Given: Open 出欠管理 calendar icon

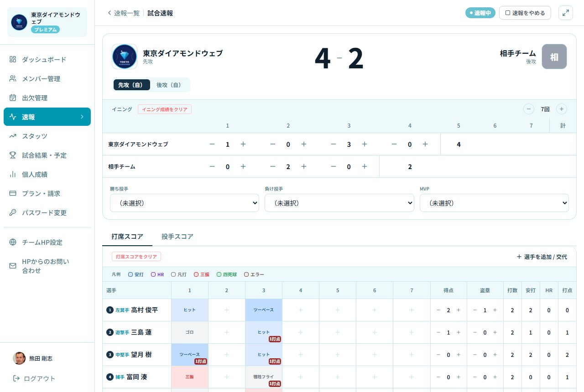Looking at the screenshot, I should point(13,98).
